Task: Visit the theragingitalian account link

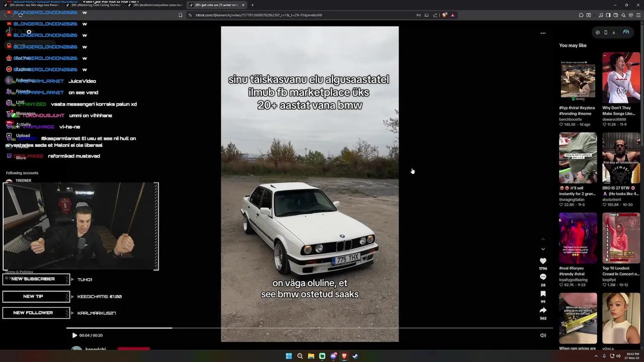Action: (x=571, y=200)
